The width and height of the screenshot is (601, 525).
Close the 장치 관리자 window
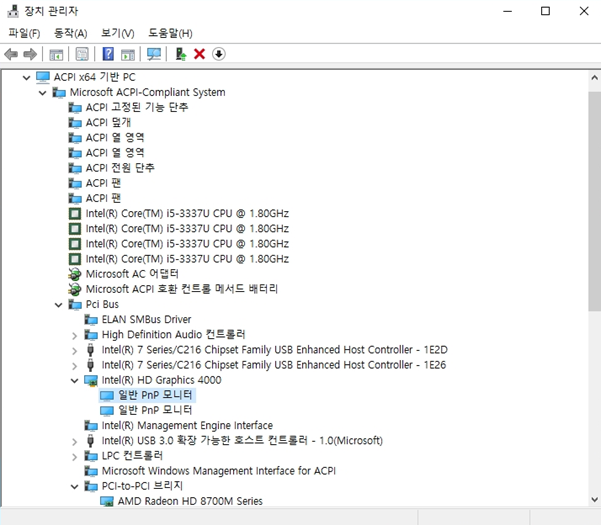(x=584, y=11)
